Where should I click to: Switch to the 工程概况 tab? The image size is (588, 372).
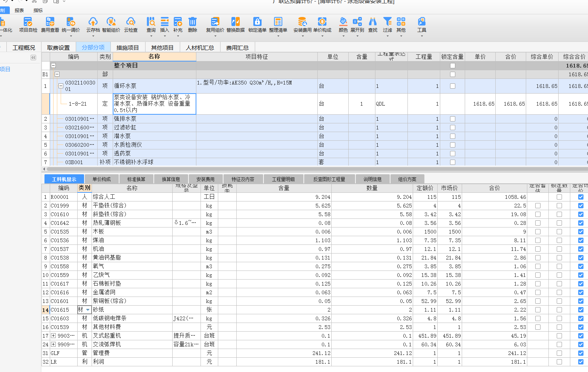pos(24,48)
